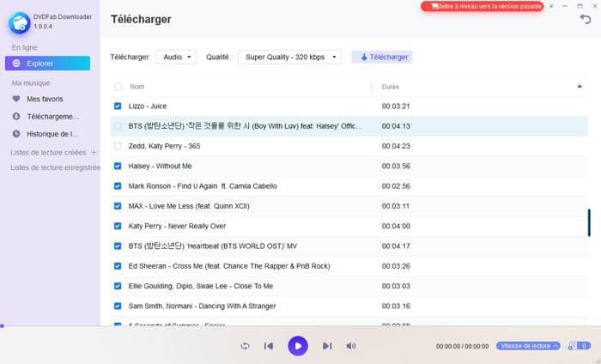Mute audio with the speaker icon
The width and height of the screenshot is (601, 364).
pyautogui.click(x=350, y=346)
